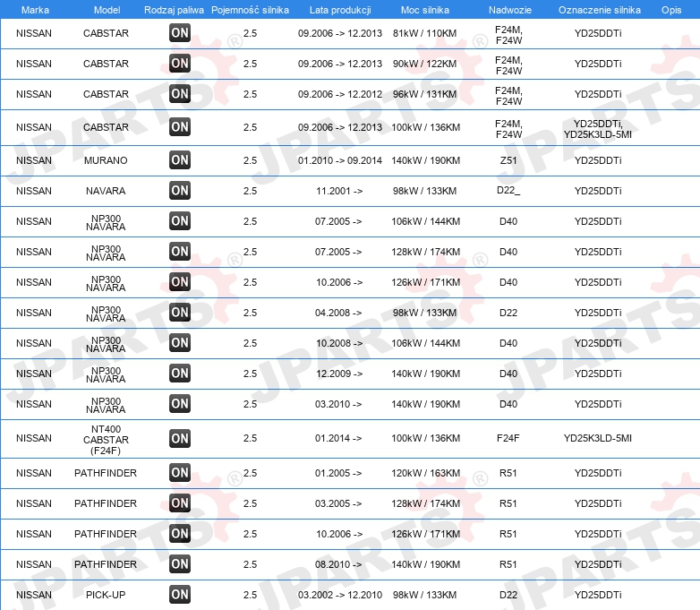Screen dimensions: 700x610
Task: Select the "MURANO" model cell
Action: [106, 160]
